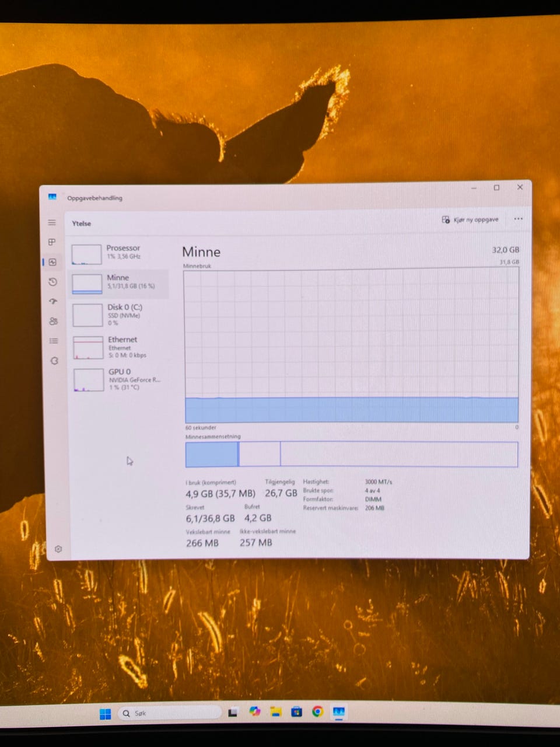Open Microsoft Store from the taskbar
Screen dimensions: 560x747
tap(296, 712)
